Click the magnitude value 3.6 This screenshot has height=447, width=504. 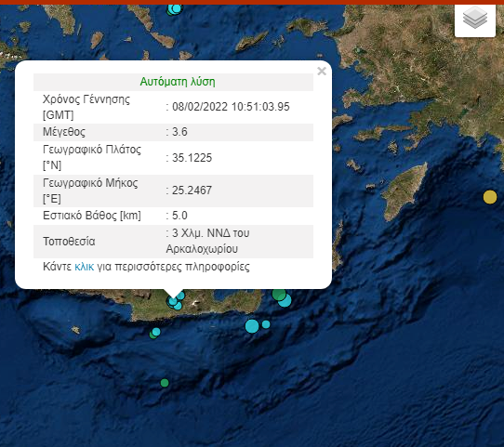coord(179,132)
